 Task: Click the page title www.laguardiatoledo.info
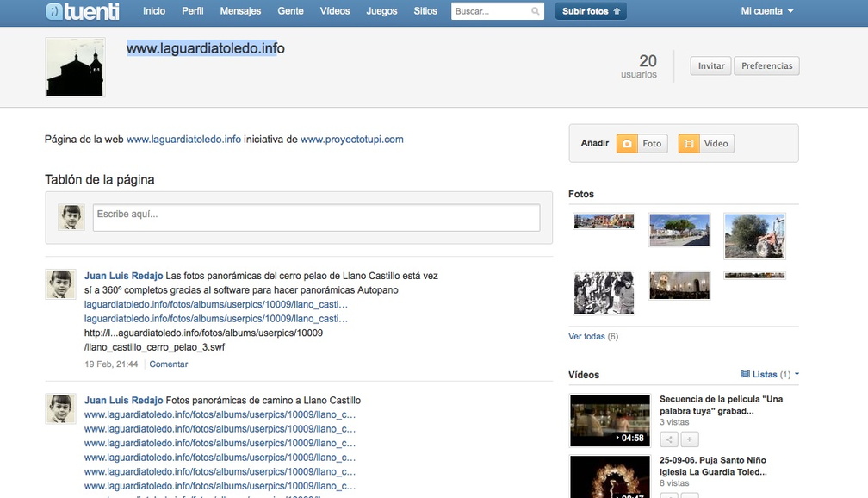205,48
